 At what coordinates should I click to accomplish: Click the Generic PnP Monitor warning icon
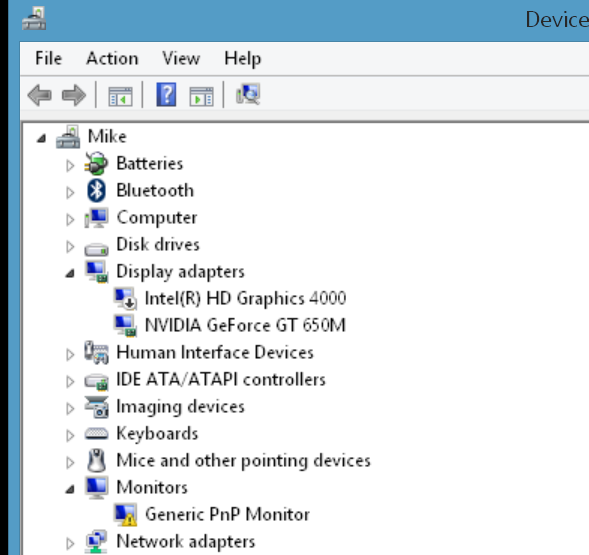(125, 515)
